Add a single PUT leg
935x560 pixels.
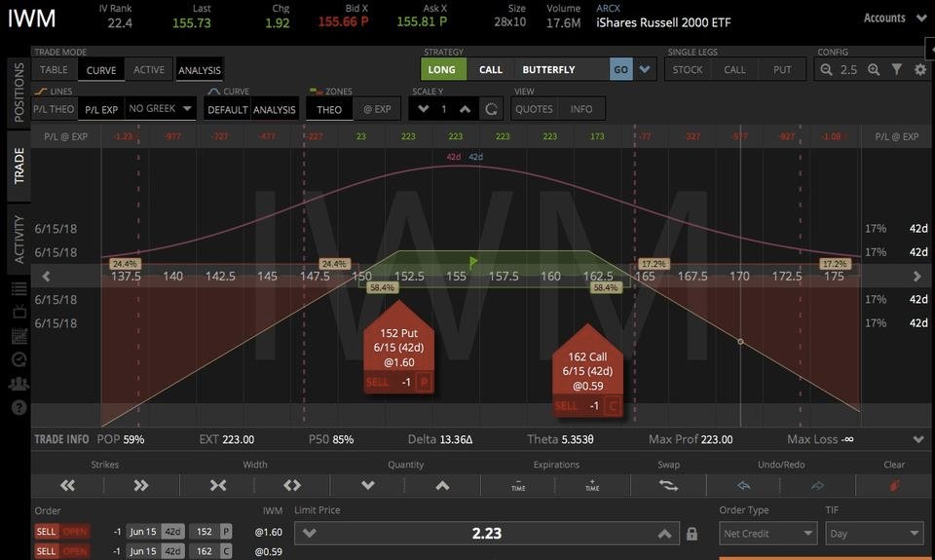[782, 70]
